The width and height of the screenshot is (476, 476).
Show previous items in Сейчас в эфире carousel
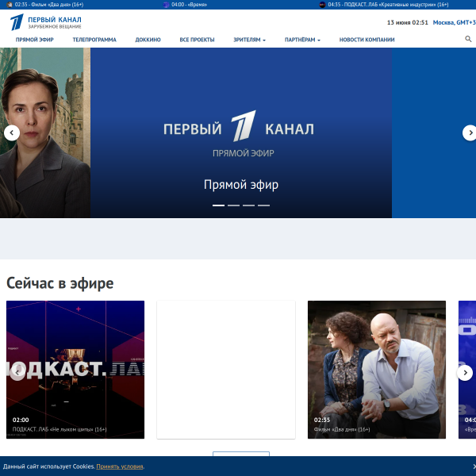(17, 373)
